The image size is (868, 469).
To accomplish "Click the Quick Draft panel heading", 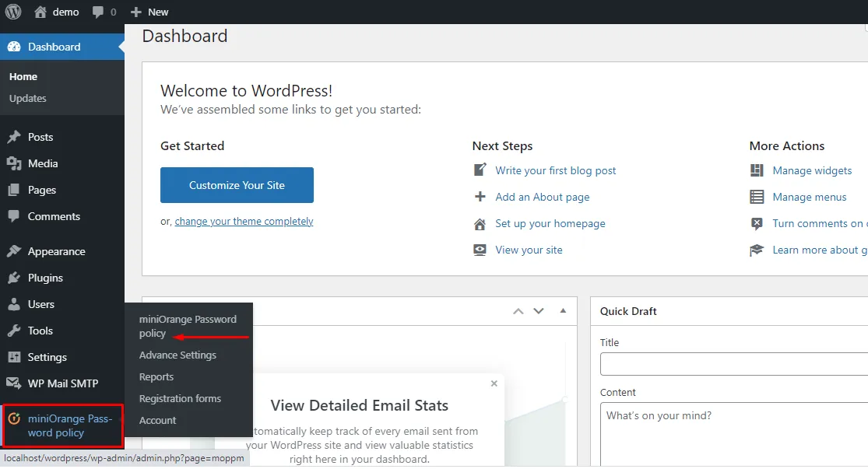I will click(628, 311).
